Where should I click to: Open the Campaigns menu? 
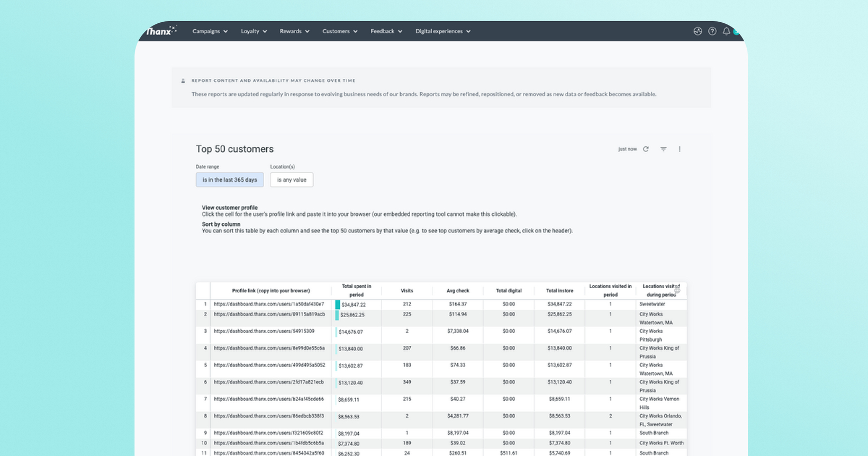210,31
